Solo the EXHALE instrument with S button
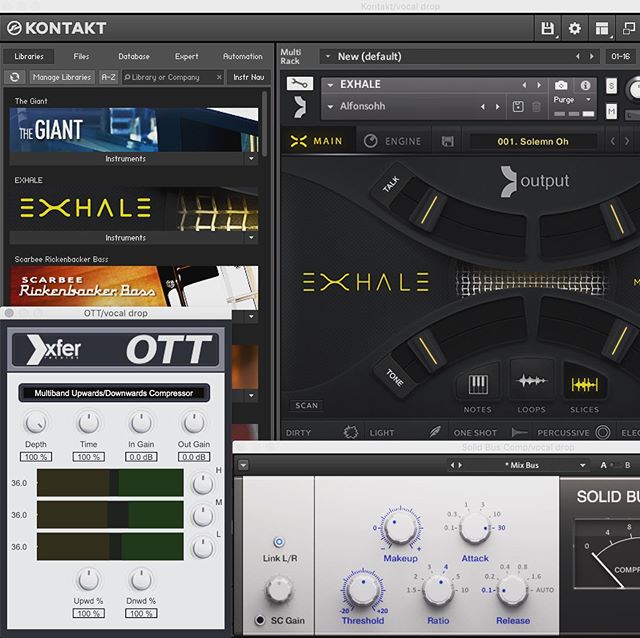 [611, 86]
